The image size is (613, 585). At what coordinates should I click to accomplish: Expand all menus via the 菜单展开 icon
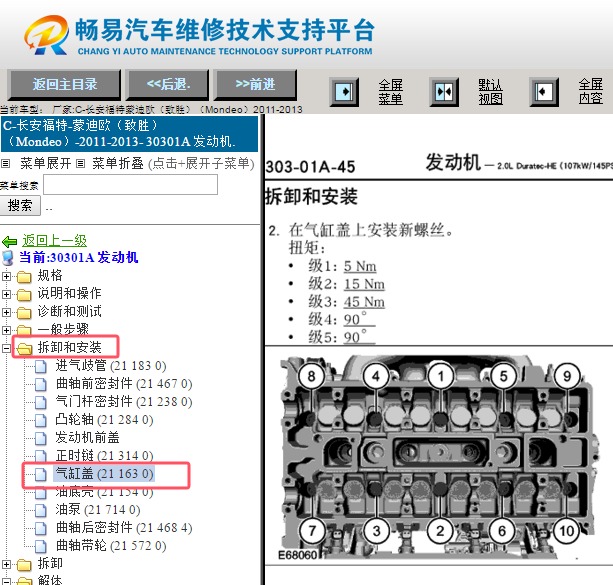point(5,163)
